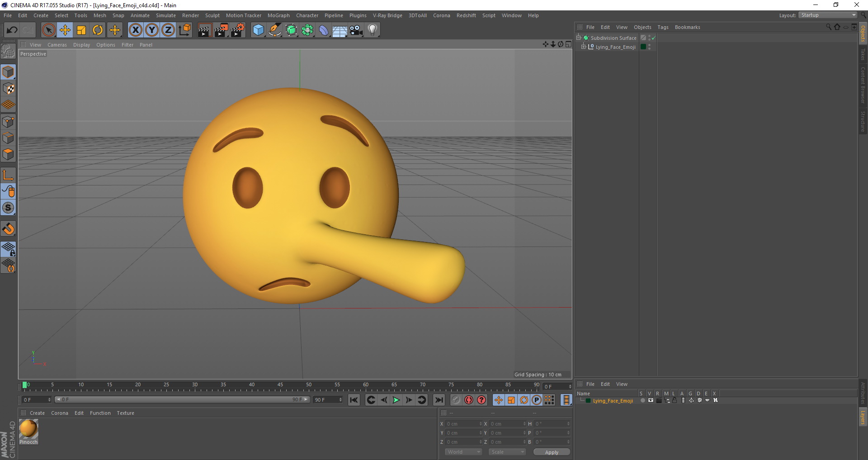The image size is (868, 460).
Task: Toggle the X axis lock
Action: pos(136,30)
